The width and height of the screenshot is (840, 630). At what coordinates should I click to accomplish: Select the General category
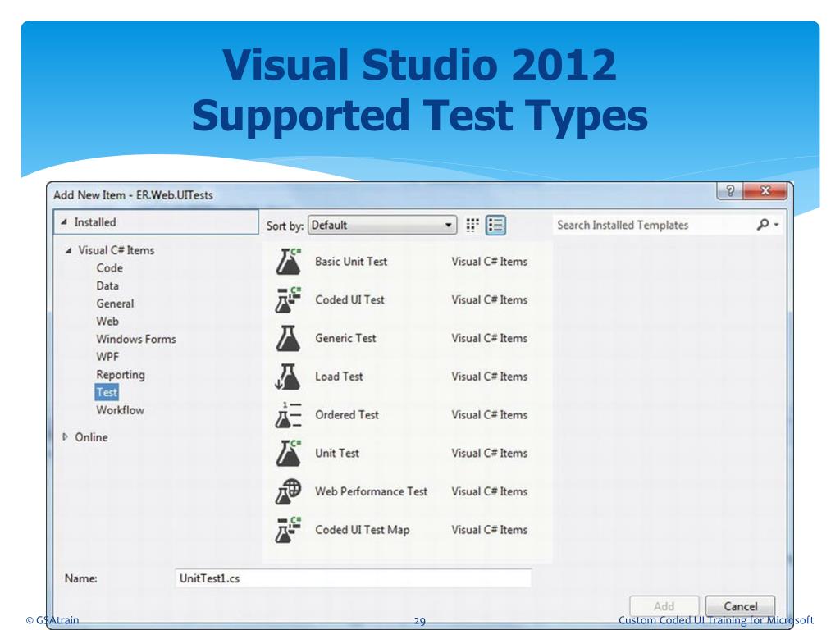(115, 304)
